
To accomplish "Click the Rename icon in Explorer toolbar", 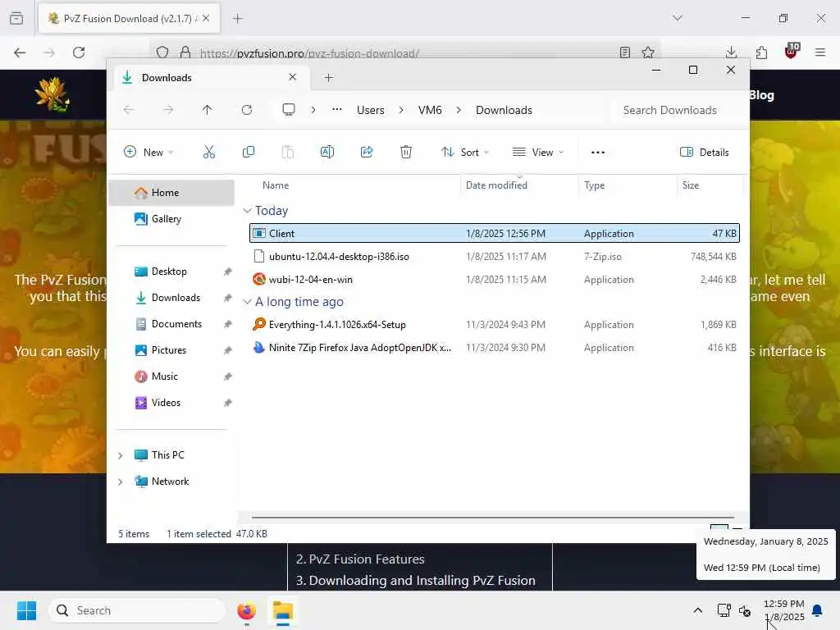I will click(326, 152).
